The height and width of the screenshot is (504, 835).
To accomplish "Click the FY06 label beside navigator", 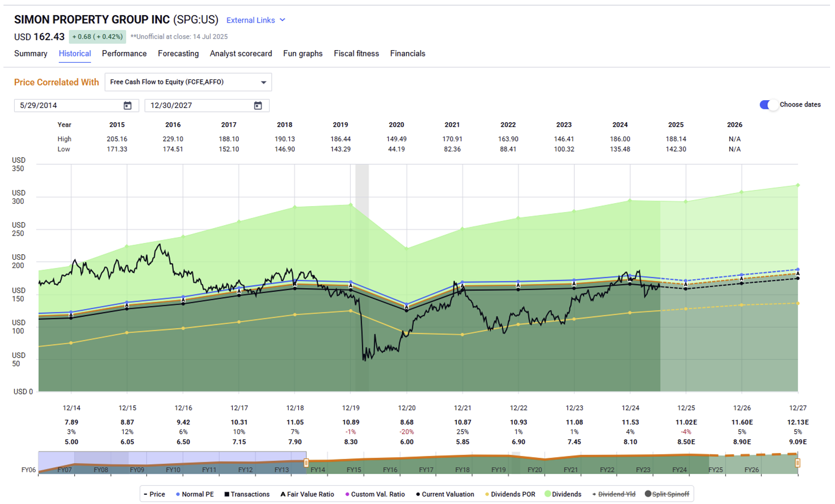I will (28, 470).
